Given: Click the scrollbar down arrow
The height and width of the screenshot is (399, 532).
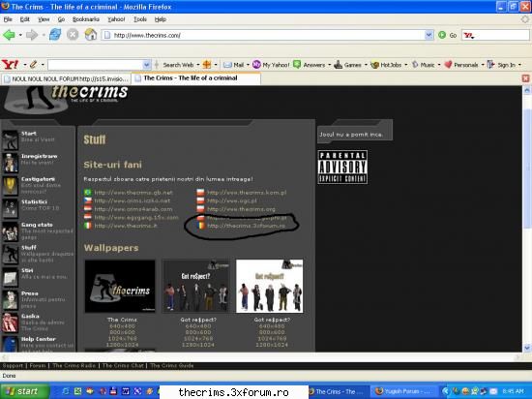Looking at the screenshot, I should tap(526, 348).
